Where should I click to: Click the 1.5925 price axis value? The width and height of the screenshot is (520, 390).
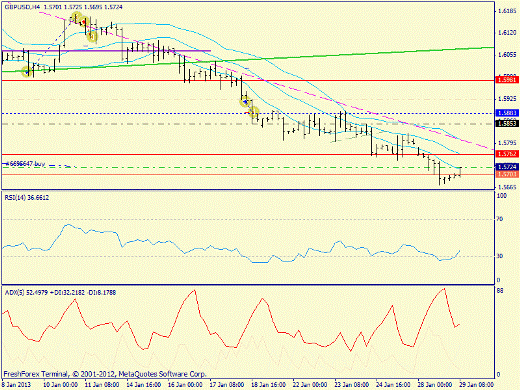(x=507, y=99)
